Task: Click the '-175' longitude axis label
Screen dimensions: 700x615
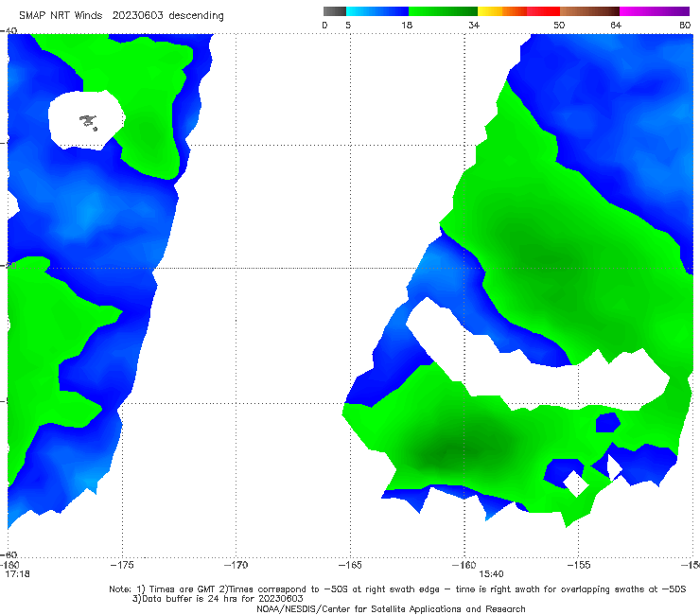Action: click(x=122, y=565)
